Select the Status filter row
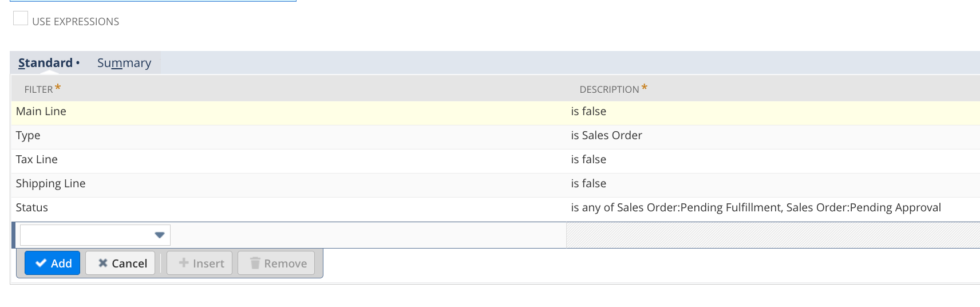980x307 pixels. pos(32,208)
